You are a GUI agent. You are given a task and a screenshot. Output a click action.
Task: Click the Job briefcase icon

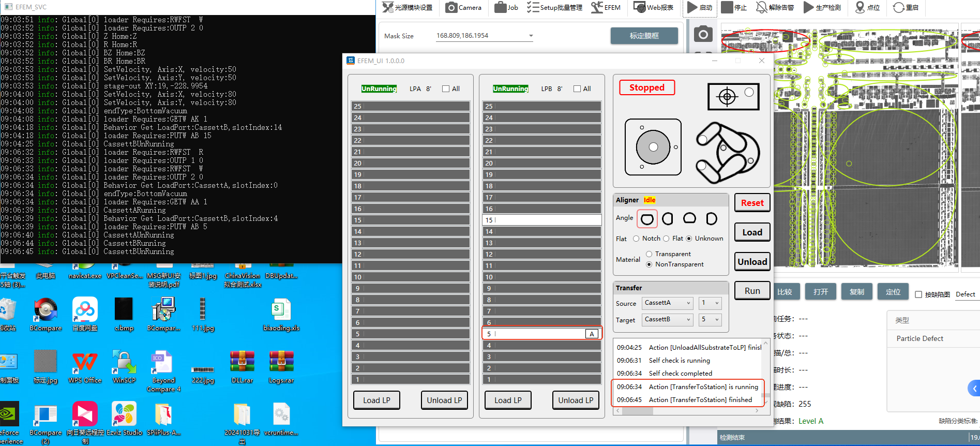pyautogui.click(x=500, y=7)
